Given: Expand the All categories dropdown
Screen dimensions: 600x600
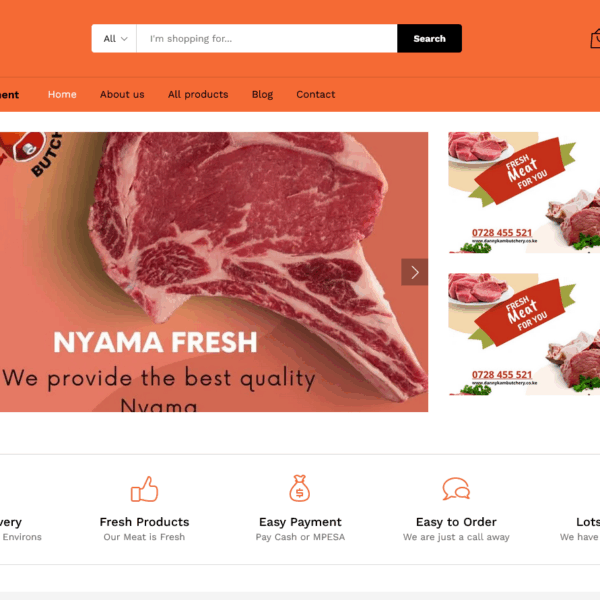Looking at the screenshot, I should coord(114,38).
